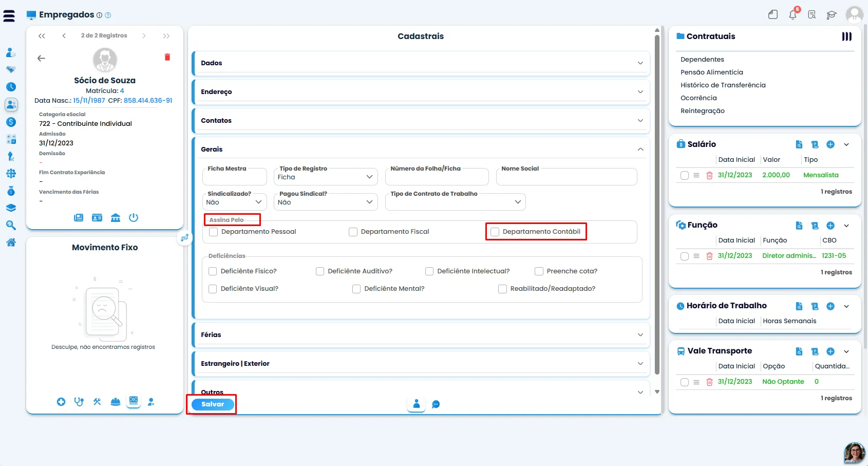
Task: Open Sindicalizado dropdown
Action: (234, 202)
